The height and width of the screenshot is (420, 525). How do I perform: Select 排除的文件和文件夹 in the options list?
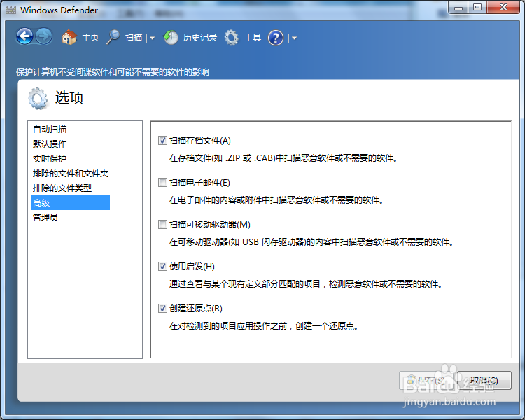point(71,173)
